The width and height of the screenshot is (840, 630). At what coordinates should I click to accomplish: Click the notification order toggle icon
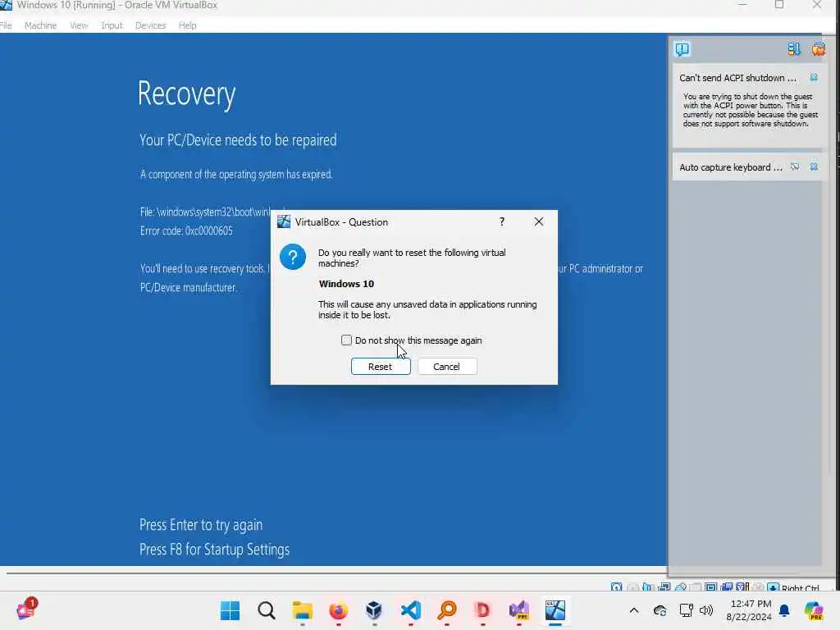click(793, 49)
